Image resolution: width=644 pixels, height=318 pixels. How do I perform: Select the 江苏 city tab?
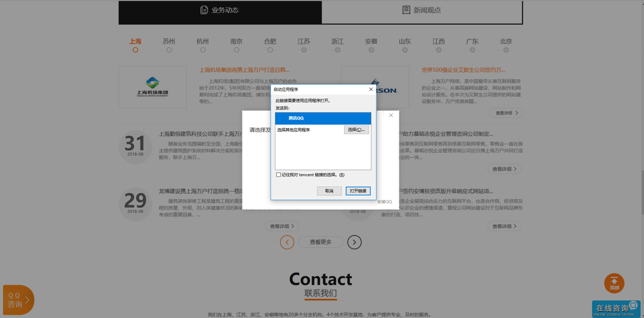(x=304, y=41)
